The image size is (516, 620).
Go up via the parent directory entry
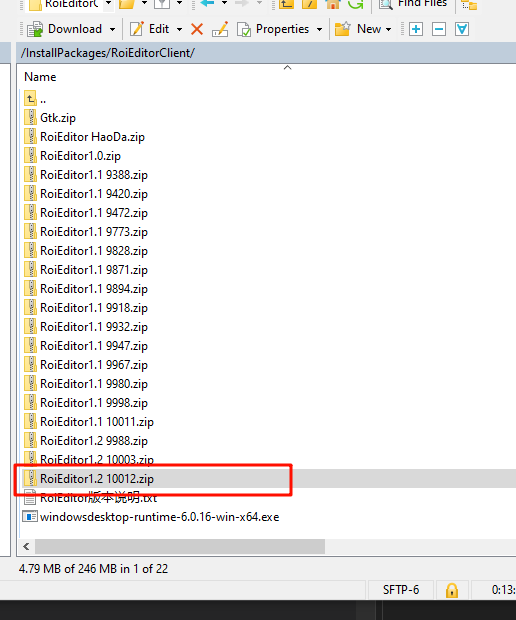[35, 99]
